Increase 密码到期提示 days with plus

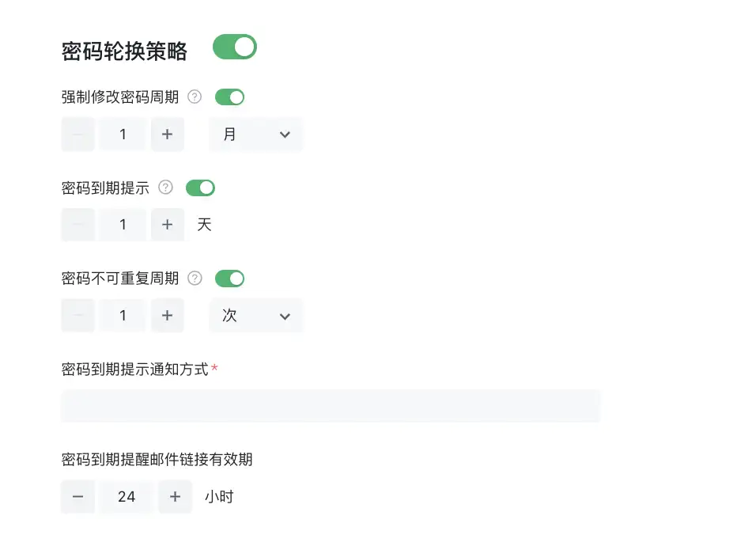[x=168, y=224]
